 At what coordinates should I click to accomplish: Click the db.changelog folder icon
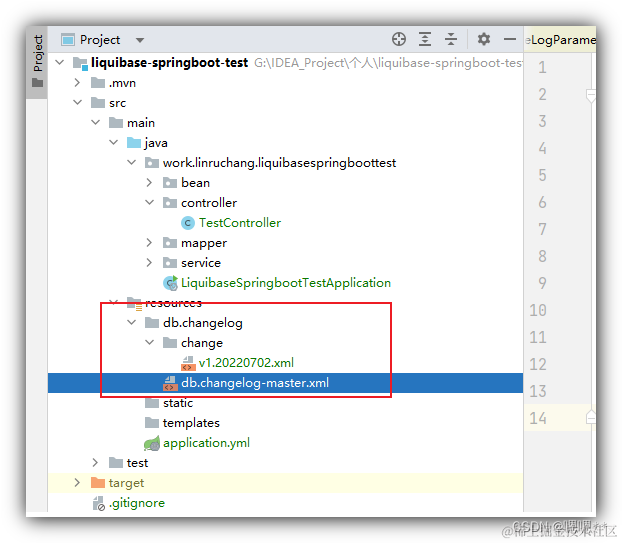point(152,322)
